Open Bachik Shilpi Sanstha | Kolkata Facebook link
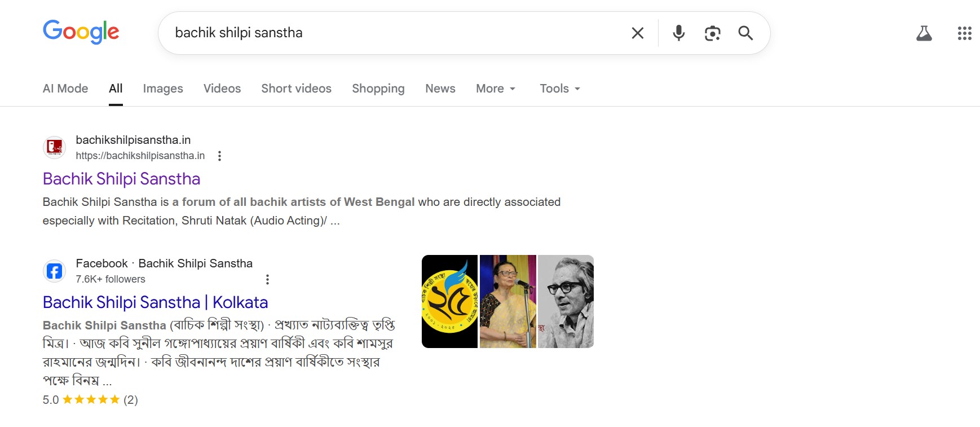980x427 pixels. pyautogui.click(x=155, y=302)
